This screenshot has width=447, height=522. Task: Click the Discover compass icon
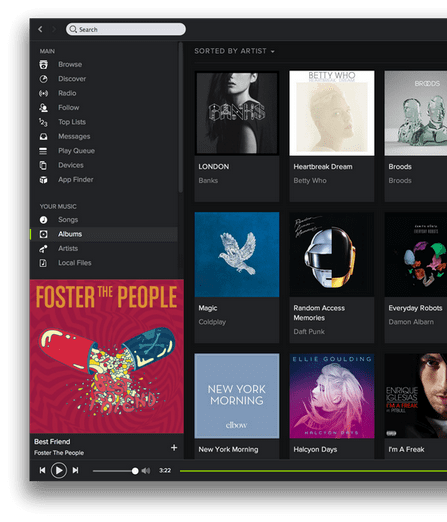(x=43, y=79)
